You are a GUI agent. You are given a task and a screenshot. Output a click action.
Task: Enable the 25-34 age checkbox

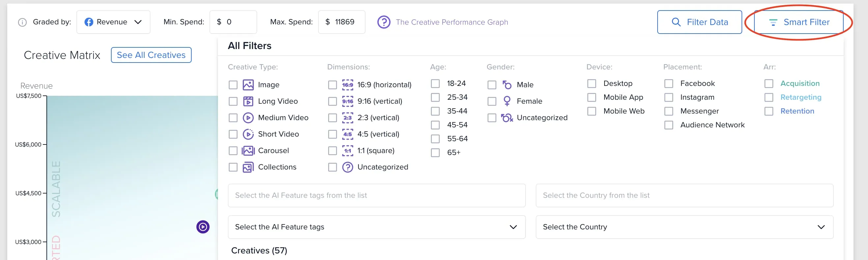[435, 97]
